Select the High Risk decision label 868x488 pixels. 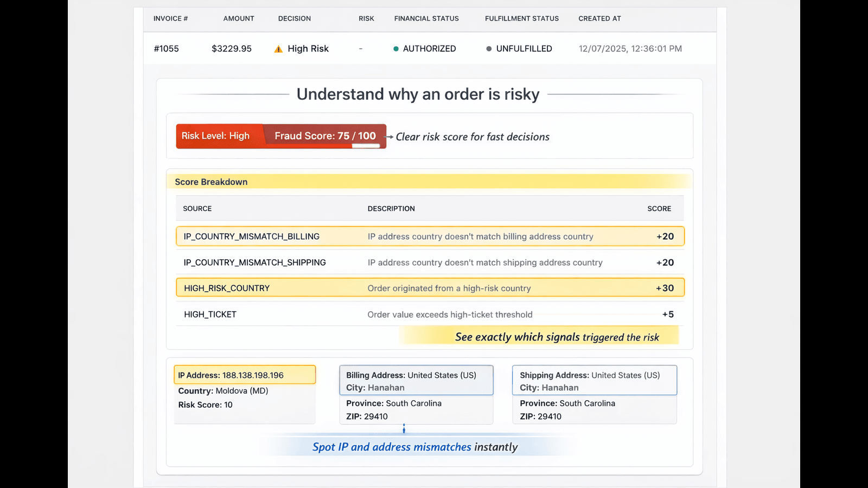tap(308, 48)
